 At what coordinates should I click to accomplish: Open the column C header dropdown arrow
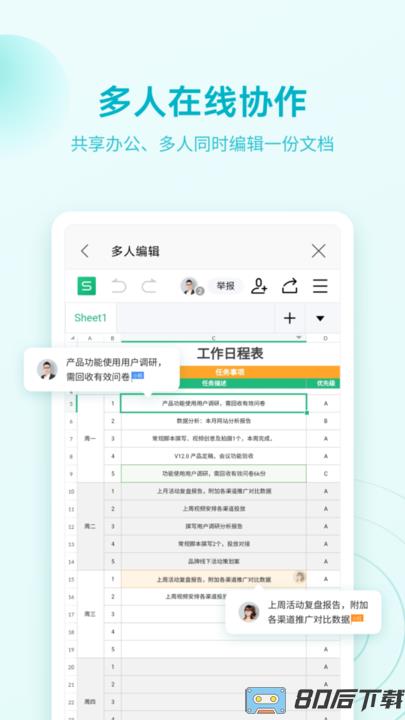[x=299, y=338]
